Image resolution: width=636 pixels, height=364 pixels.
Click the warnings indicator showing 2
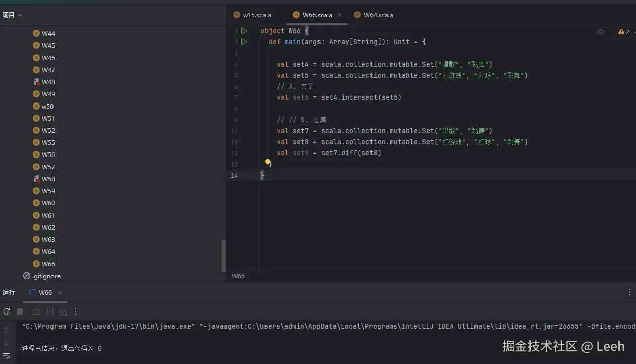coord(624,32)
